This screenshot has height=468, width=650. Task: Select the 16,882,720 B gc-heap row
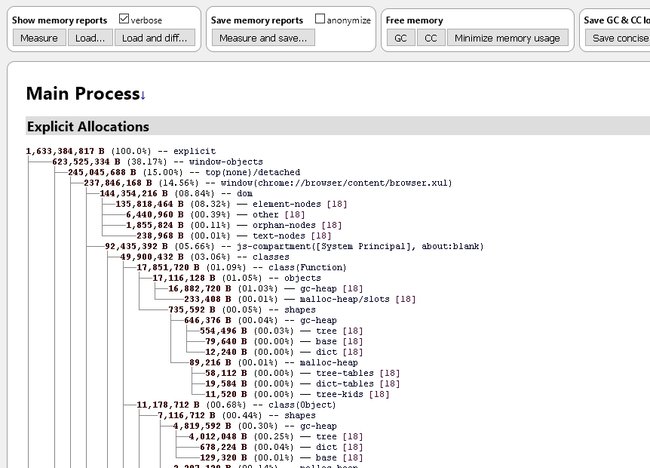(x=266, y=289)
